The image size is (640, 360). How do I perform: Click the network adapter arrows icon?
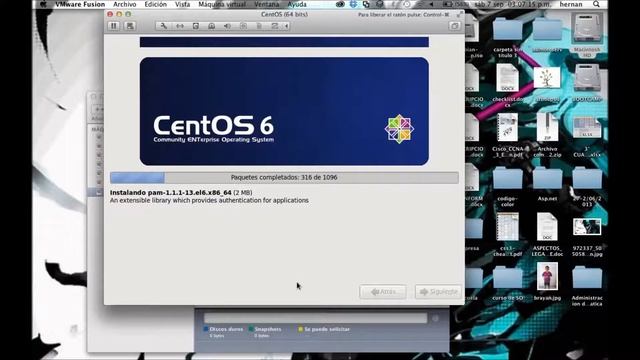[180, 26]
